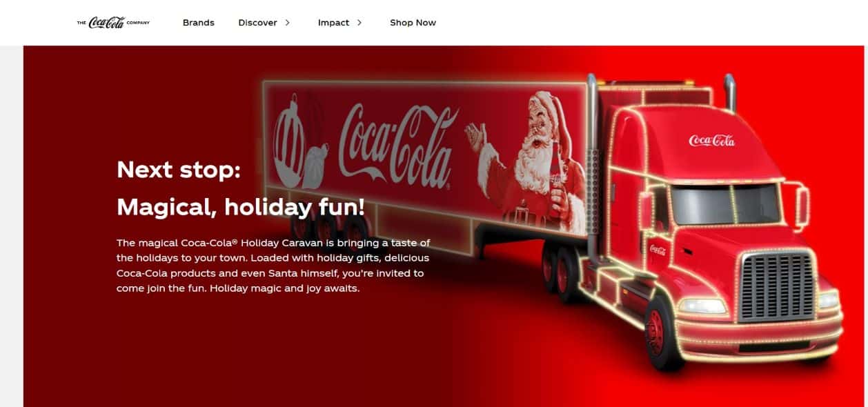
Task: Click the truck cab windshield
Action: tap(726, 203)
